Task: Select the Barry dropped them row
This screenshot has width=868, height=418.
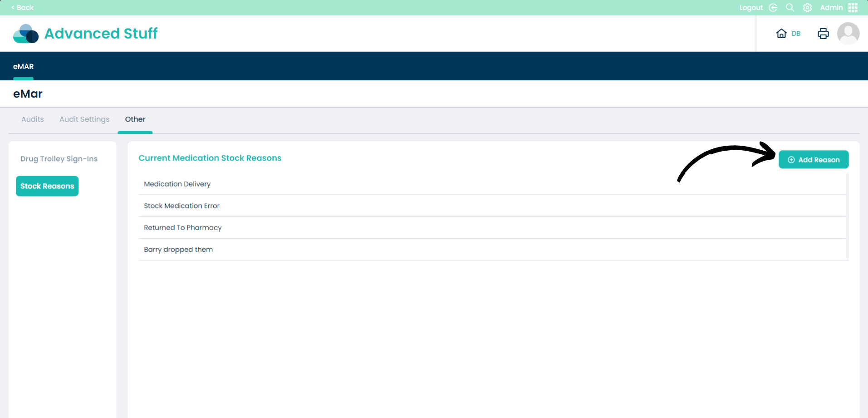Action: (x=492, y=249)
